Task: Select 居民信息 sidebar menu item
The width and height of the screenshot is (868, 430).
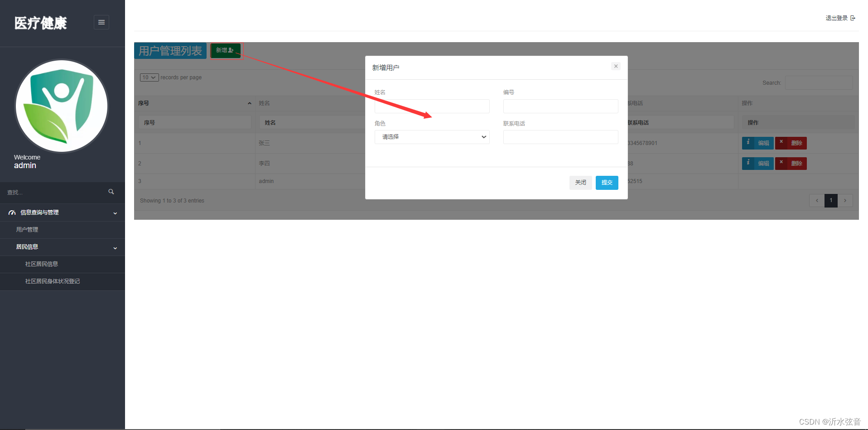Action: [27, 247]
